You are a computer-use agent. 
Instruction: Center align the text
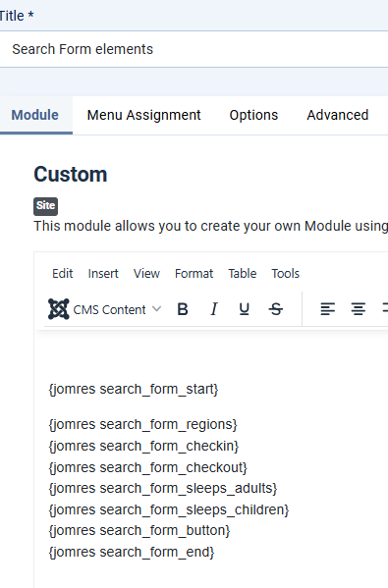coord(358,309)
